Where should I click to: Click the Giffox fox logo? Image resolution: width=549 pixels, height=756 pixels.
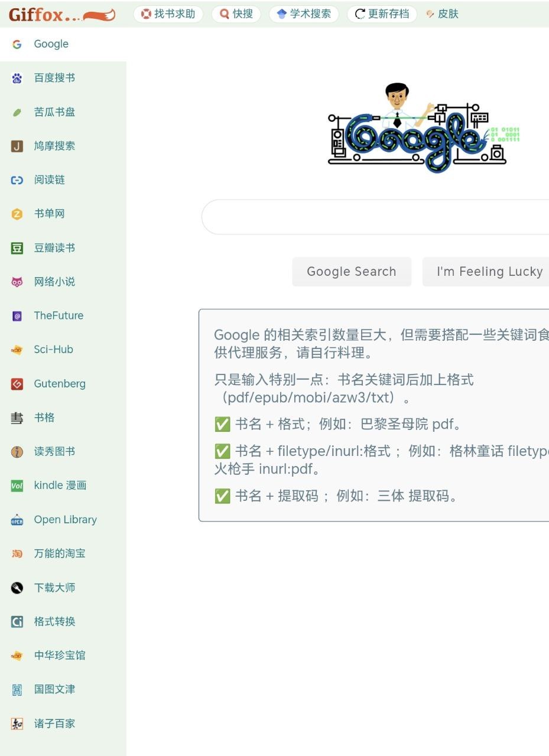62,15
